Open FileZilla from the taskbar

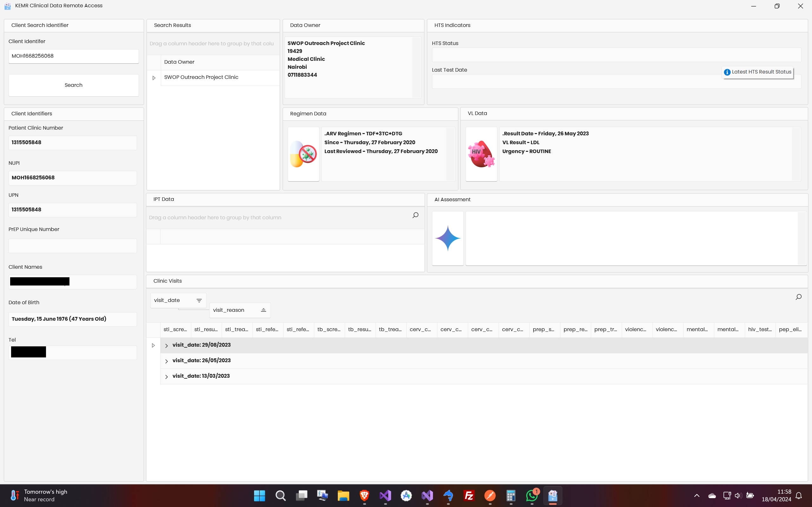pos(469,495)
